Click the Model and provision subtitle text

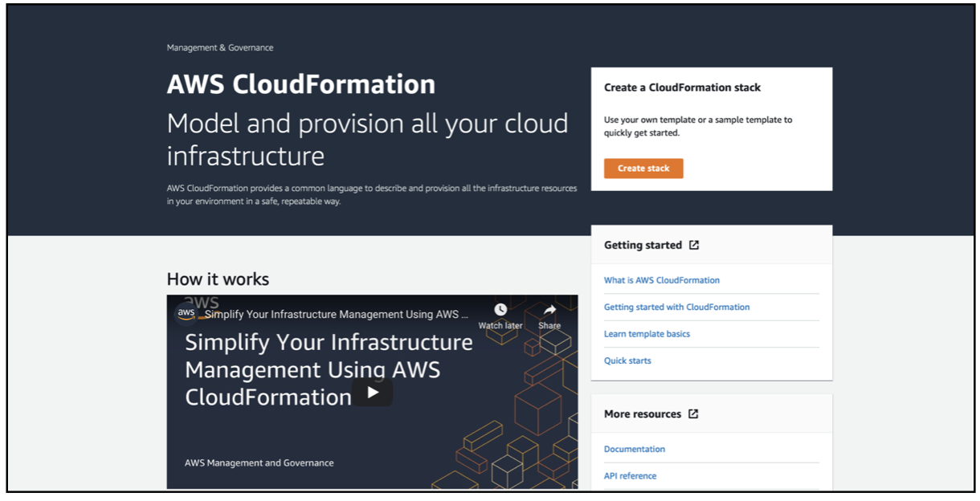367,139
